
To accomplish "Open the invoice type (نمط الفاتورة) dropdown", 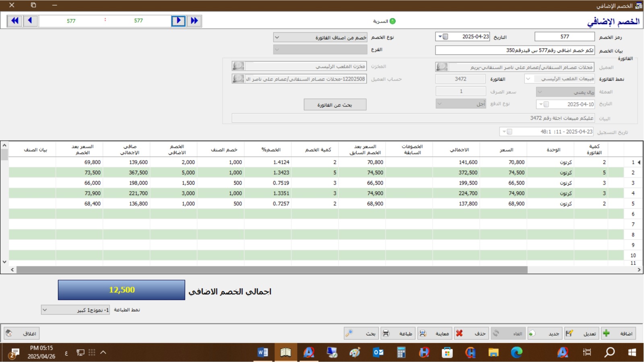I will coord(528,79).
